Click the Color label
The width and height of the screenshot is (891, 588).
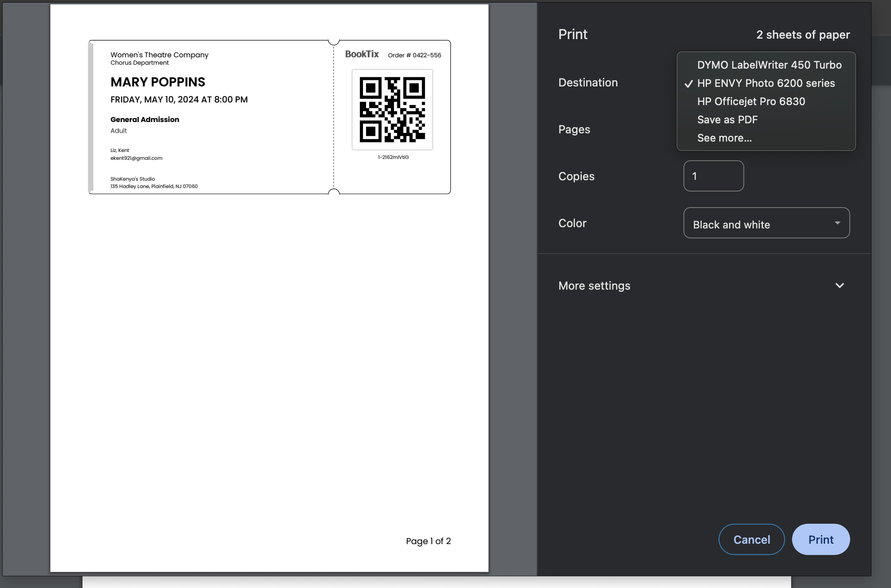coord(572,223)
